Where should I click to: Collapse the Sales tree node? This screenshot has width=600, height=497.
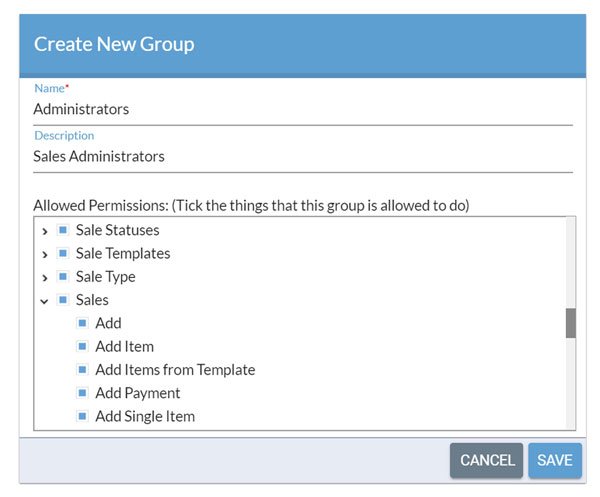point(44,301)
